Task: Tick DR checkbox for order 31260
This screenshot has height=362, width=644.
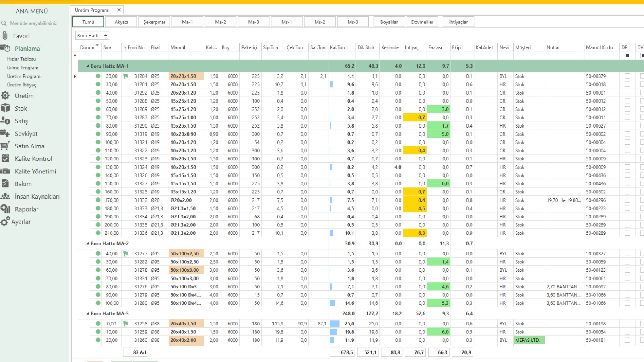Action: (627, 340)
